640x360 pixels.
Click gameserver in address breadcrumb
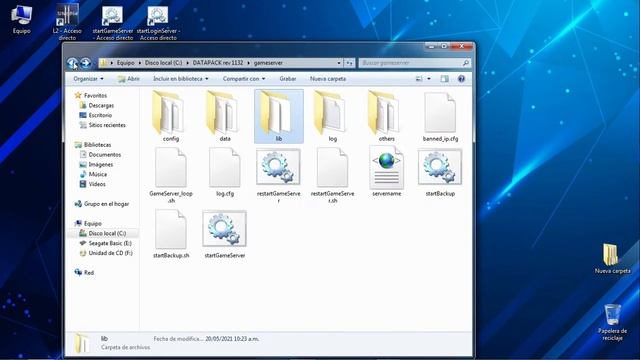268,63
